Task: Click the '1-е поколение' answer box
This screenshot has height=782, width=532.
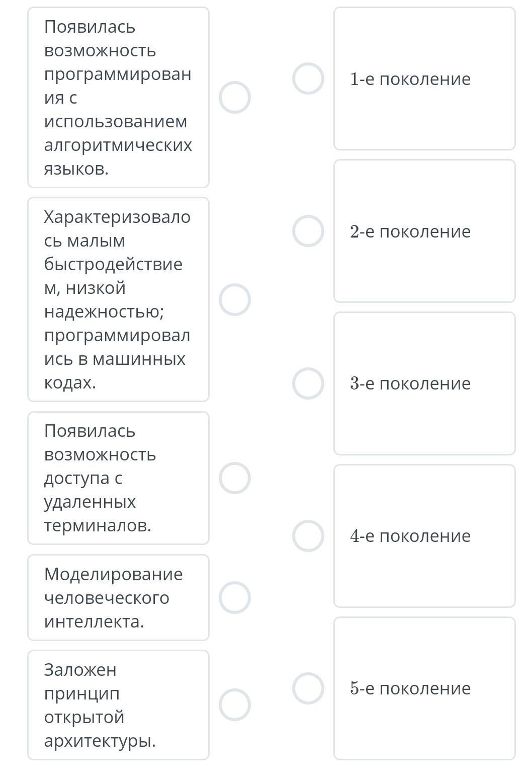Action: tap(424, 79)
